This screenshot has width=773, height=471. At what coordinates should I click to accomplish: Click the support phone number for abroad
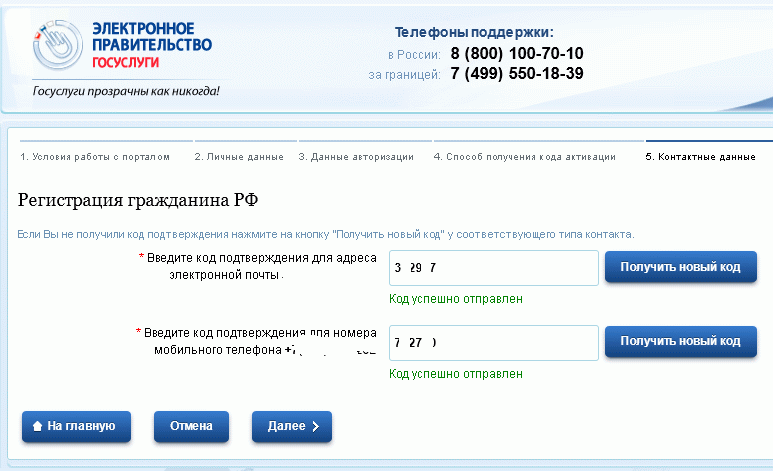pyautogui.click(x=517, y=74)
